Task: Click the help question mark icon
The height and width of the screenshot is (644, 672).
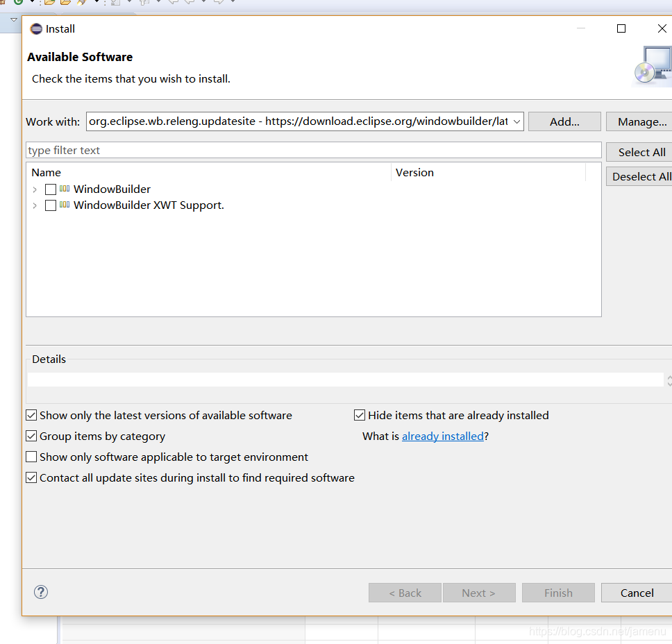Action: coord(41,592)
